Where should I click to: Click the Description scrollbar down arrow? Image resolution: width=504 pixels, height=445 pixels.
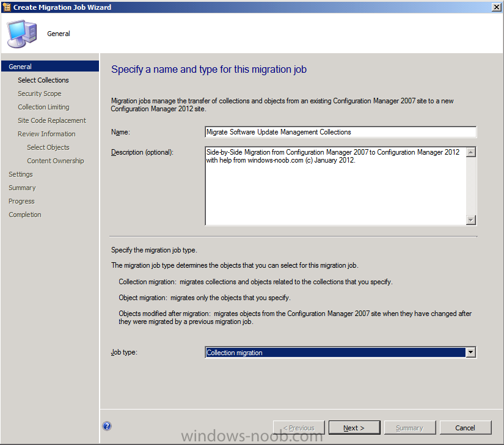tap(471, 220)
